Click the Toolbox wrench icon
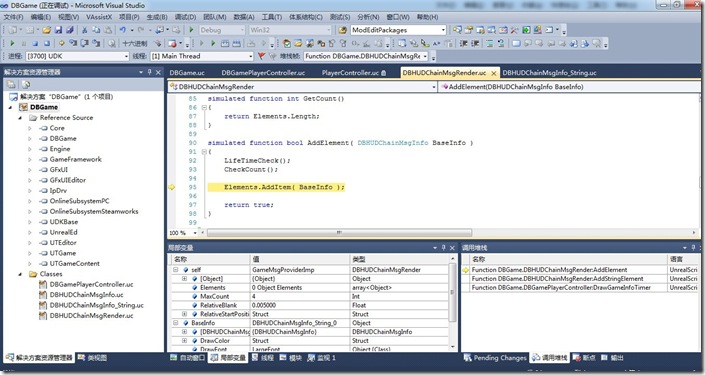705x375 pixels. tap(514, 30)
